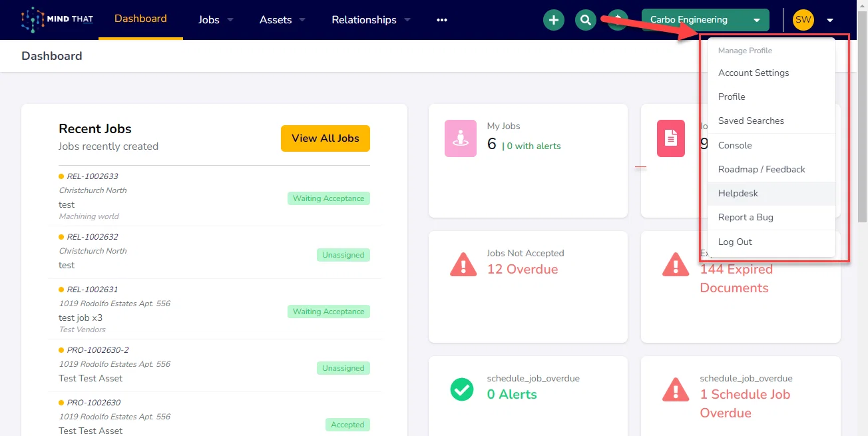Open job PRO-1002630
The image size is (868, 436).
[94, 403]
